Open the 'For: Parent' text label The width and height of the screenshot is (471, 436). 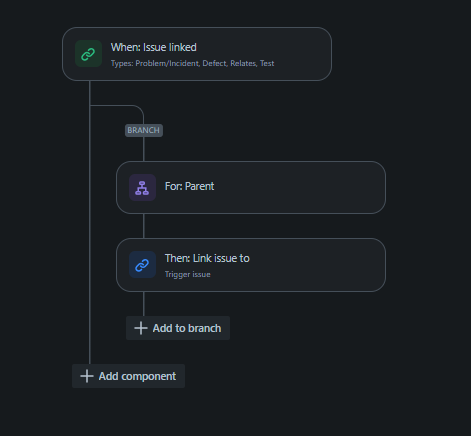(x=189, y=186)
